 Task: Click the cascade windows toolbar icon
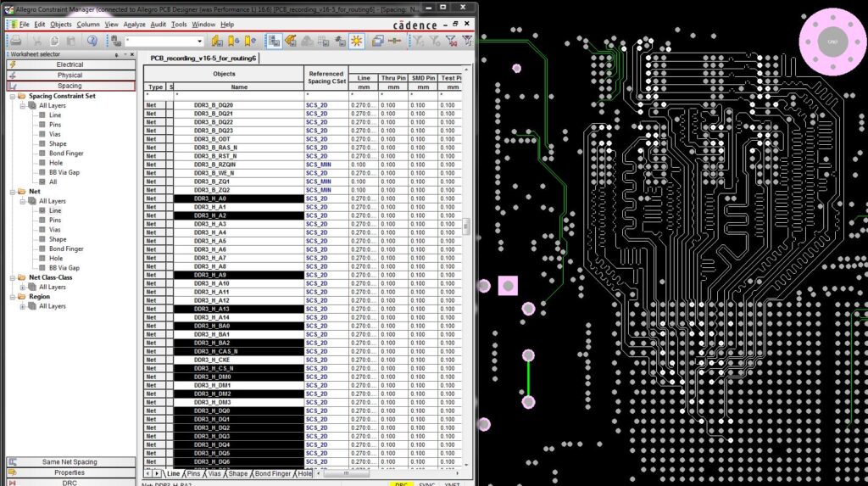(x=378, y=41)
